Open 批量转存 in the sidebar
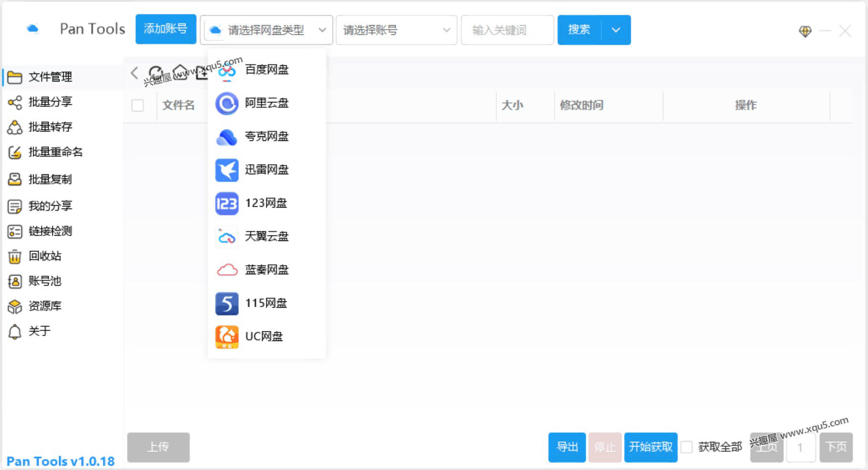The height and width of the screenshot is (470, 868). [x=63, y=127]
